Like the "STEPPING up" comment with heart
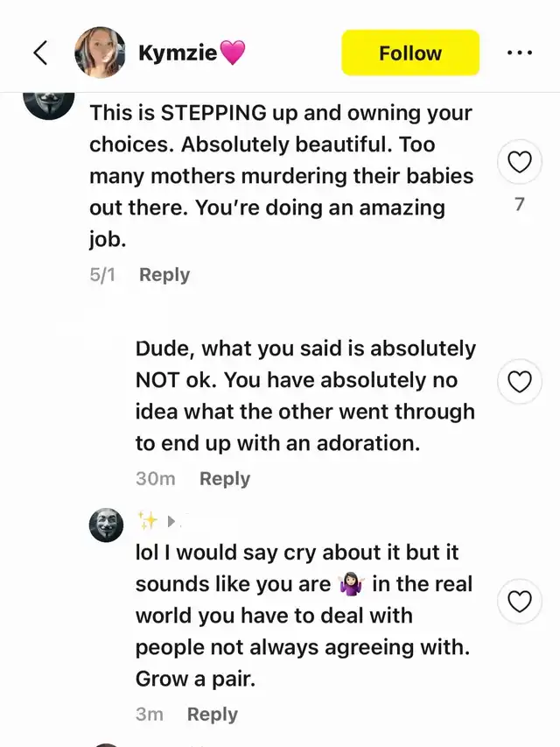 [520, 162]
